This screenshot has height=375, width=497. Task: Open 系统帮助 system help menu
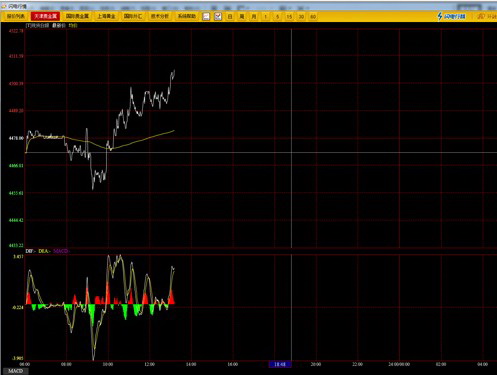[x=186, y=16]
